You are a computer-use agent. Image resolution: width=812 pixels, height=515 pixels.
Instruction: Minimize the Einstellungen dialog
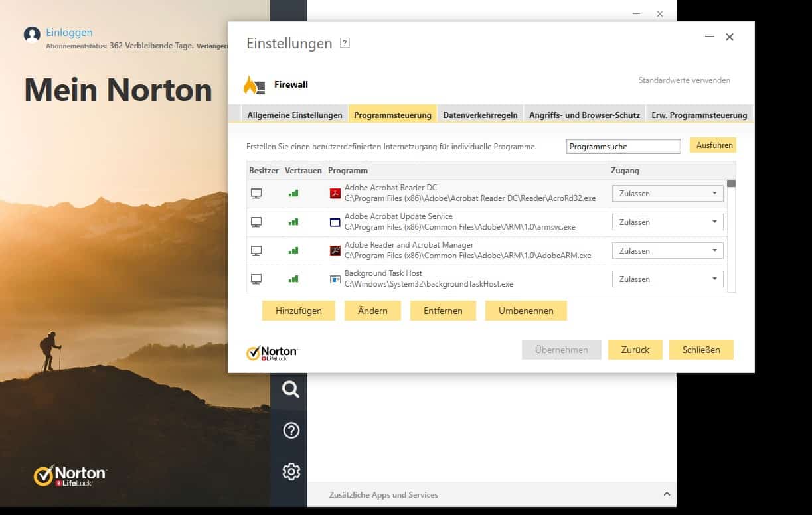[x=709, y=37]
